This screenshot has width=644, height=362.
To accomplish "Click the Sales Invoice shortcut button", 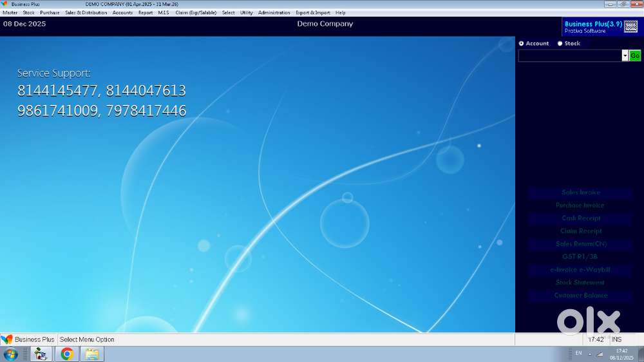I will (x=580, y=193).
